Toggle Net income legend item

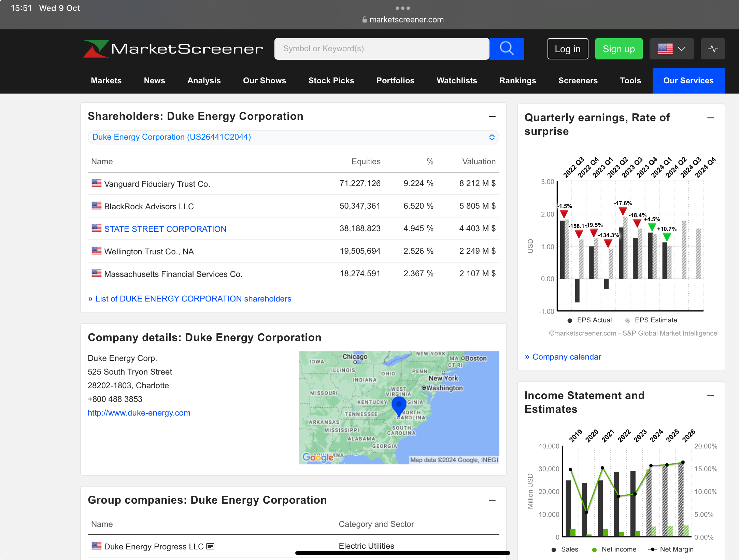coord(614,549)
